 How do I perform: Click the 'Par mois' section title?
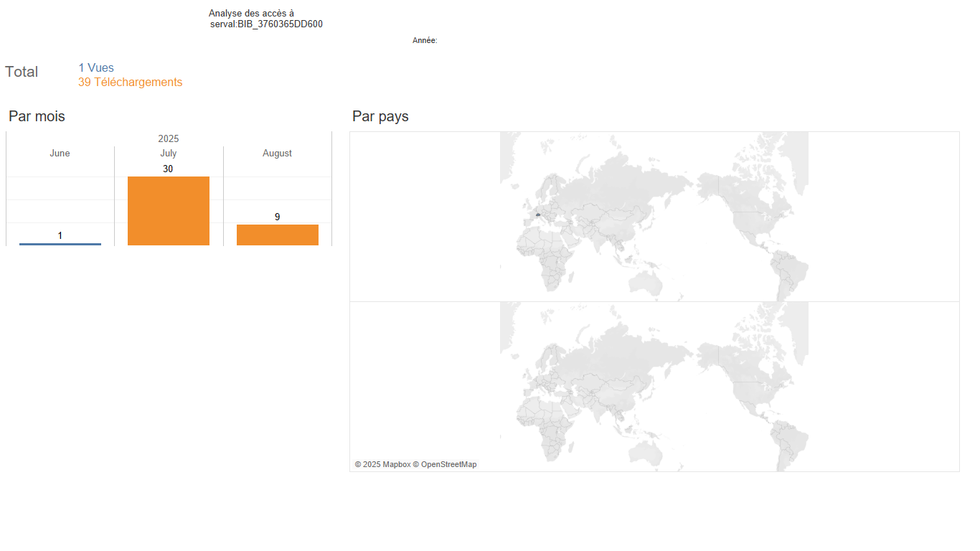click(x=37, y=116)
